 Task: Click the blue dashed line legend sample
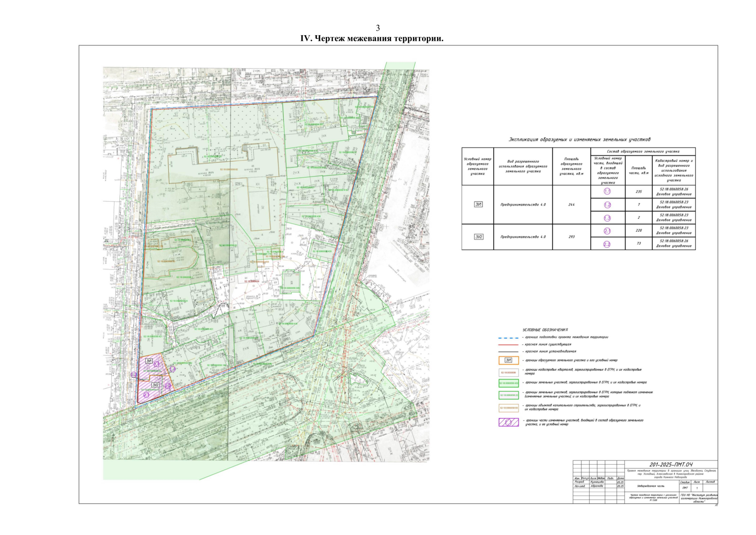click(x=508, y=337)
